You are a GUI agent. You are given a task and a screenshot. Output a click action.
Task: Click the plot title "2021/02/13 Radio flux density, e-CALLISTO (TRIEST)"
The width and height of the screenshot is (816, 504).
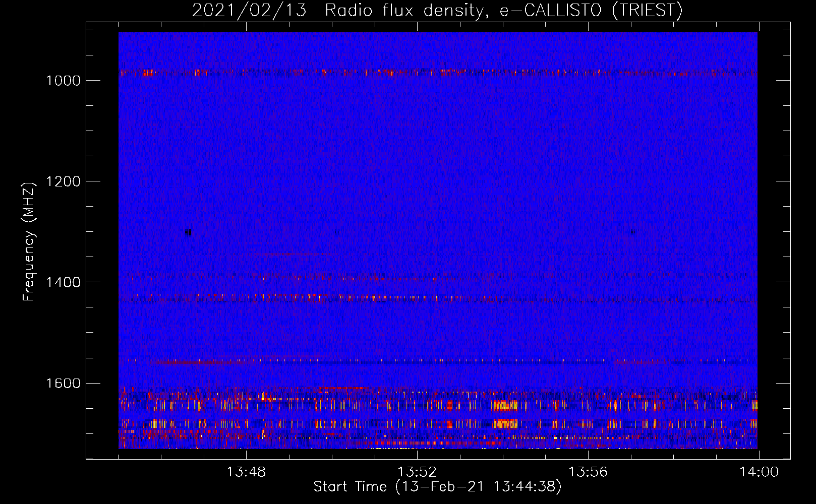click(437, 10)
